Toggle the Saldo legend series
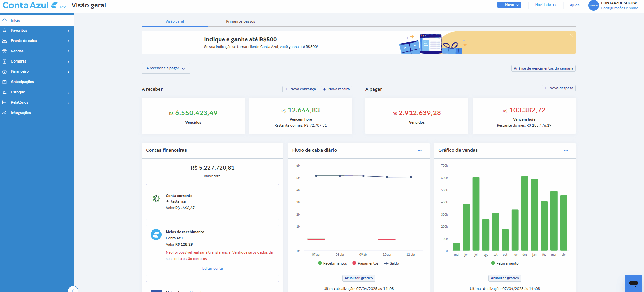This screenshot has height=292, width=644. (391, 263)
